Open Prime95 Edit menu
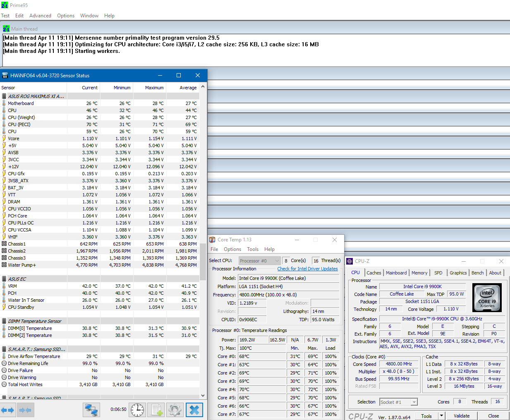The height and width of the screenshot is (420, 510). pyautogui.click(x=19, y=16)
